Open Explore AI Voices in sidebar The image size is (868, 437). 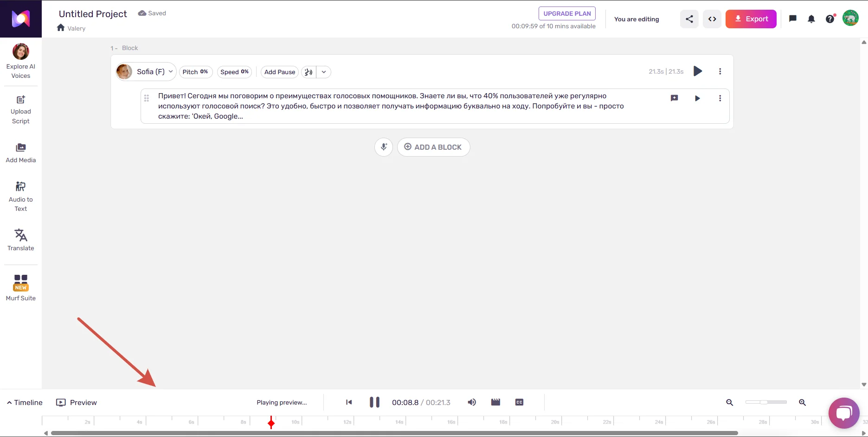coord(20,61)
